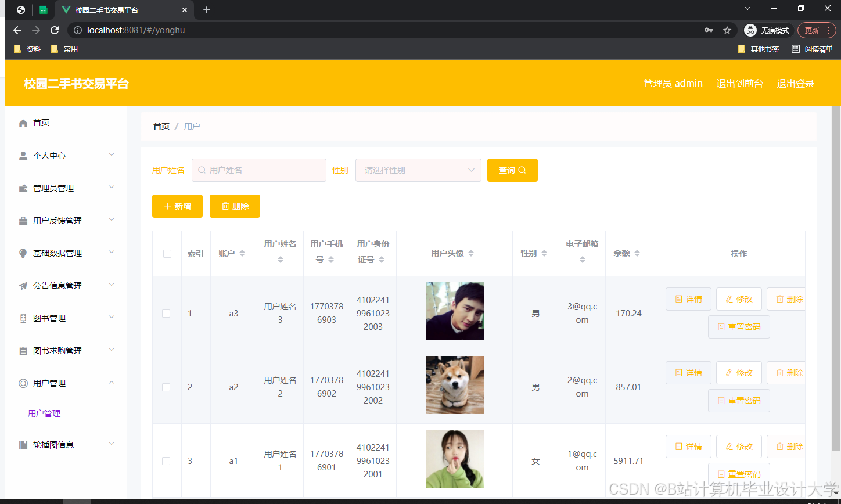
Task: Click 重置密码 for user a2
Action: click(739, 401)
